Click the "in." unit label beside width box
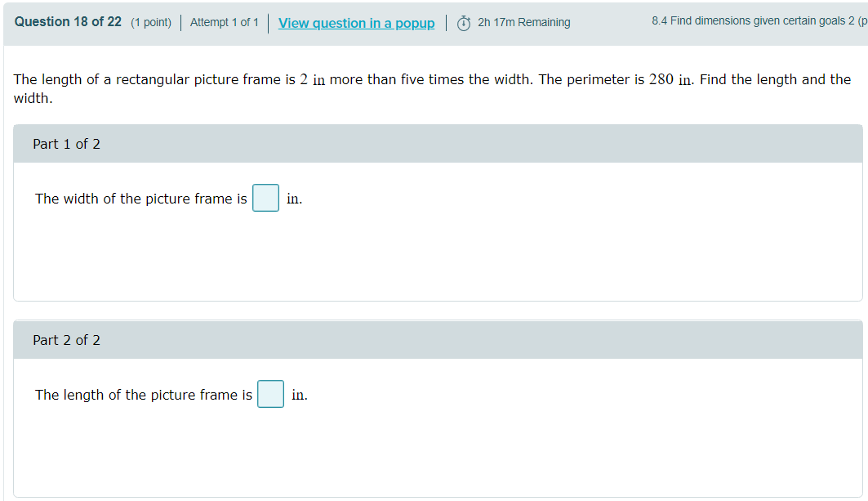The width and height of the screenshot is (868, 501). click(x=294, y=198)
